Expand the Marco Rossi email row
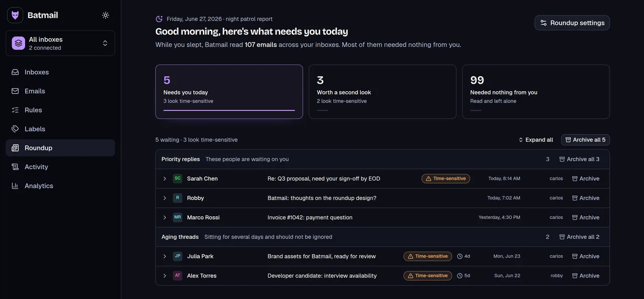 165,217
